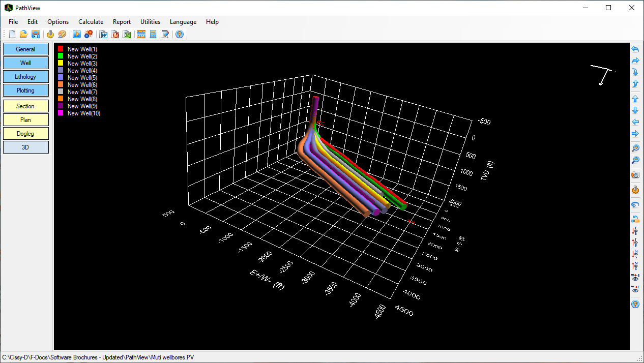The height and width of the screenshot is (363, 644).
Task: Open a file with the folder icon
Action: pos(23,35)
